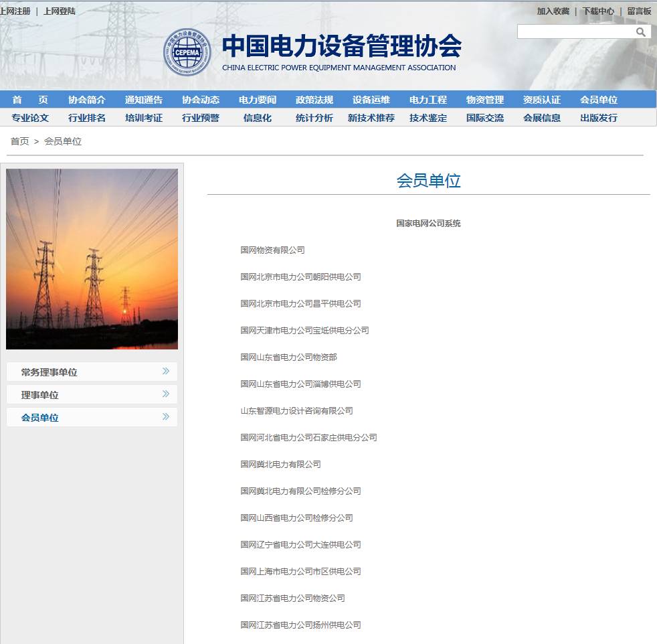Open 专业论文 menu item
The image size is (657, 644).
click(30, 118)
